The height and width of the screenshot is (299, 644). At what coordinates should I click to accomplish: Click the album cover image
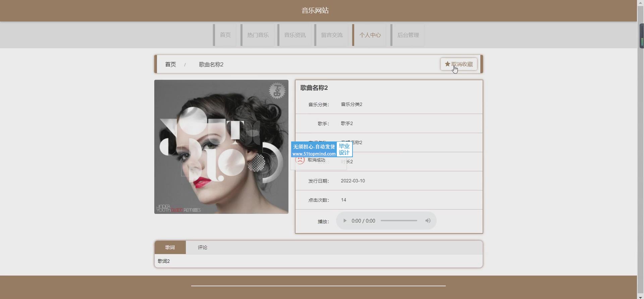click(221, 147)
